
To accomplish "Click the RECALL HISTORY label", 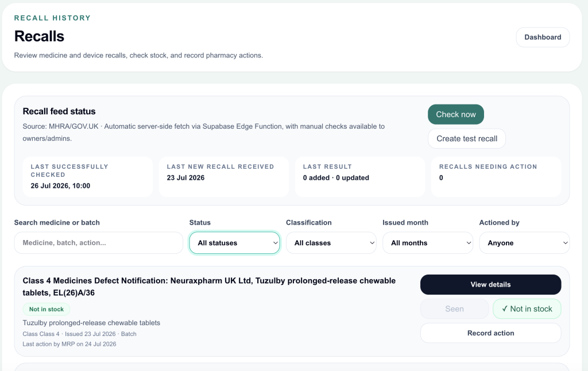I will tap(52, 18).
